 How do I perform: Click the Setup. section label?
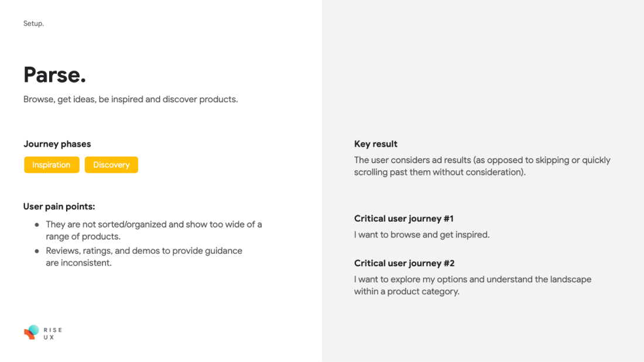click(33, 23)
